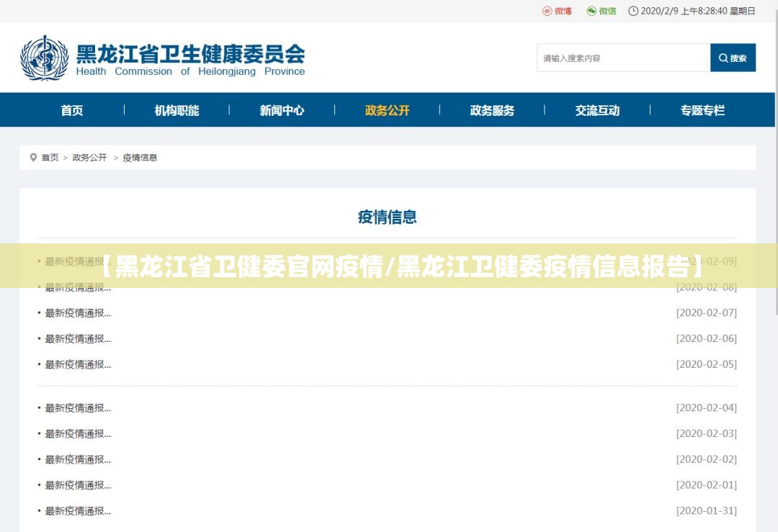The height and width of the screenshot is (532, 778).
Task: Click 首页 link in the breadcrumb
Action: coord(50,157)
